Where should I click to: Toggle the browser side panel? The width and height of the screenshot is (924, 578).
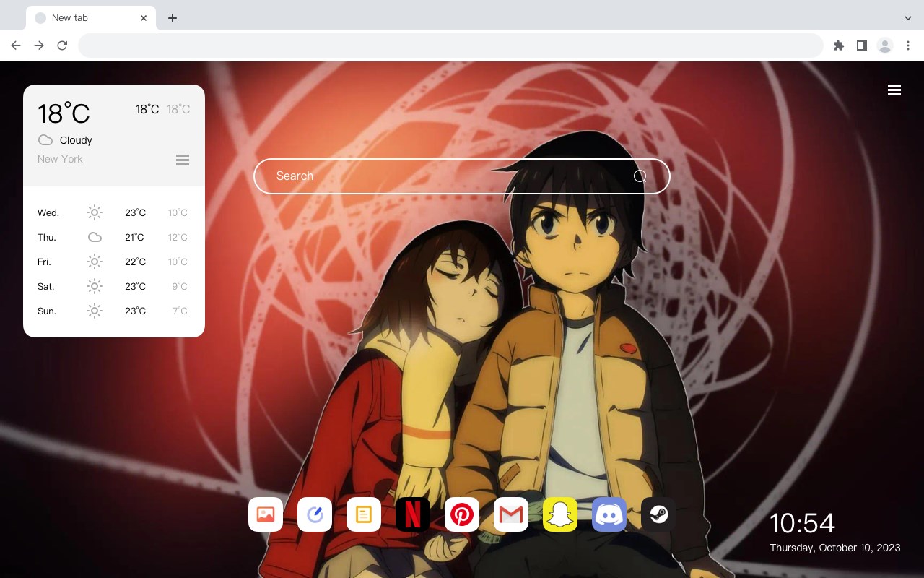tap(861, 46)
